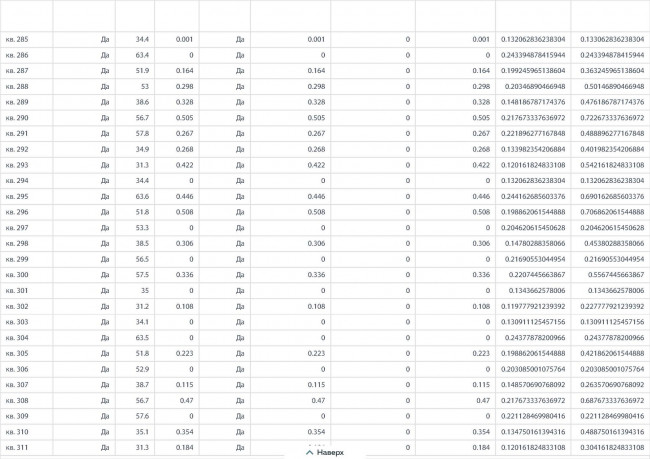Screen dimensions: 650x459
Task: Click the area value 34.9
Action: pos(142,149)
